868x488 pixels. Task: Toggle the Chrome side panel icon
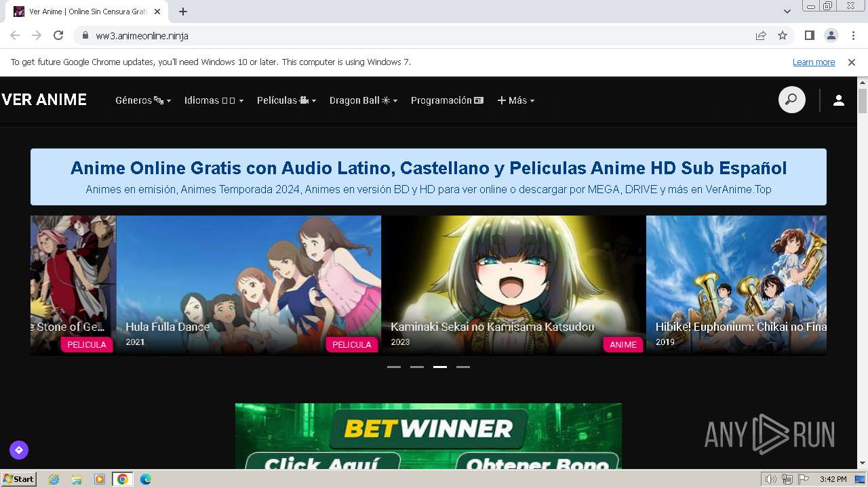click(x=809, y=35)
